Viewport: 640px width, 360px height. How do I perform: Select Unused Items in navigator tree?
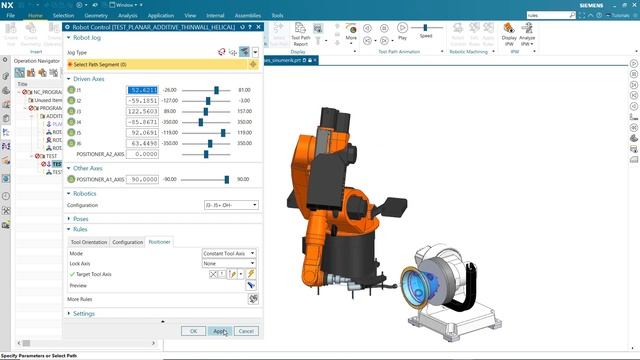click(48, 100)
